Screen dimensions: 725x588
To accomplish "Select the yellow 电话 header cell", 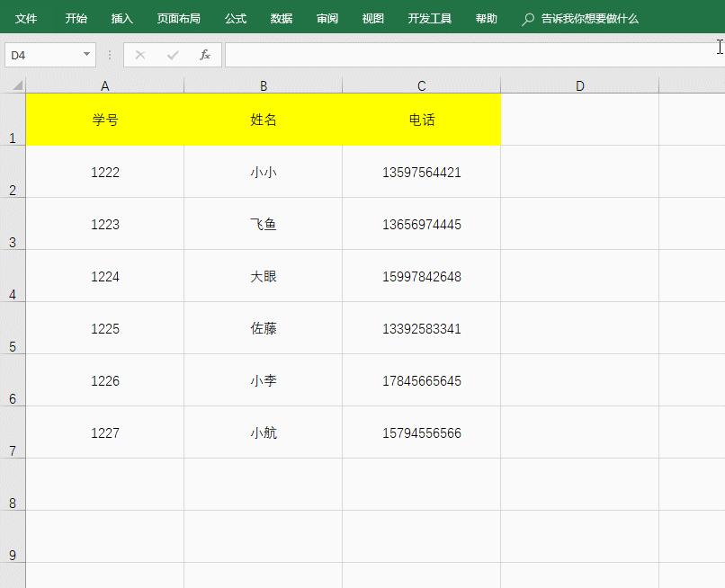I will (421, 120).
